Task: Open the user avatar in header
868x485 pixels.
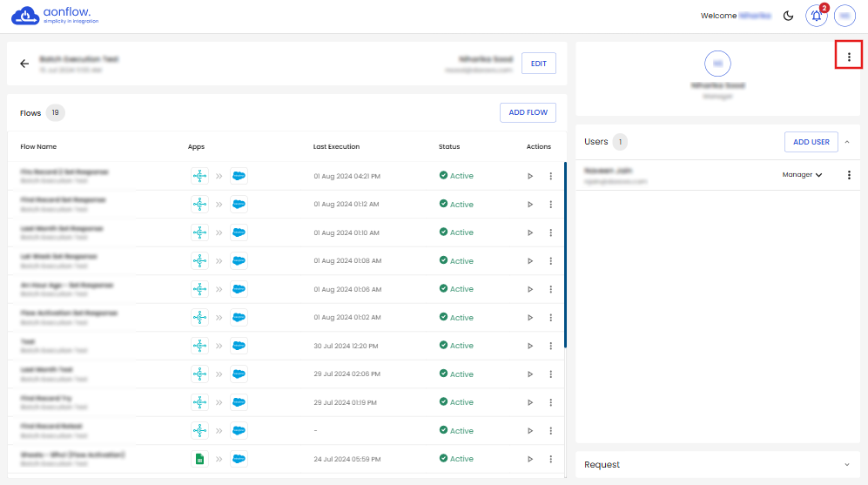Action: coord(844,16)
